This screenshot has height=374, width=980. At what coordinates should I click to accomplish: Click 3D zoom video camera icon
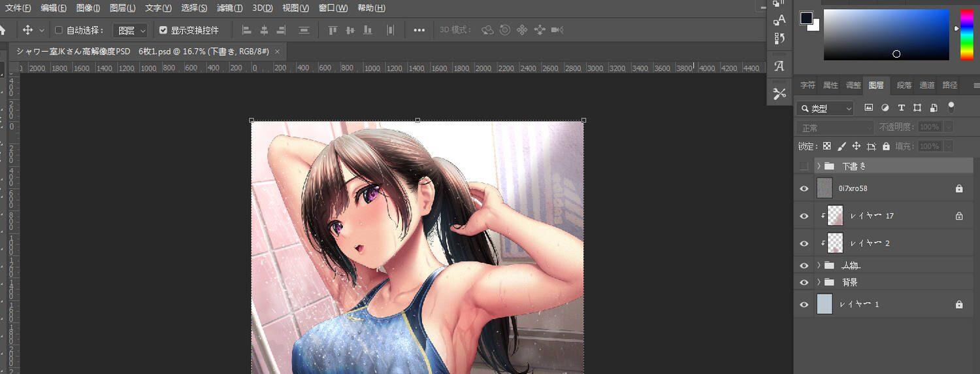557,30
